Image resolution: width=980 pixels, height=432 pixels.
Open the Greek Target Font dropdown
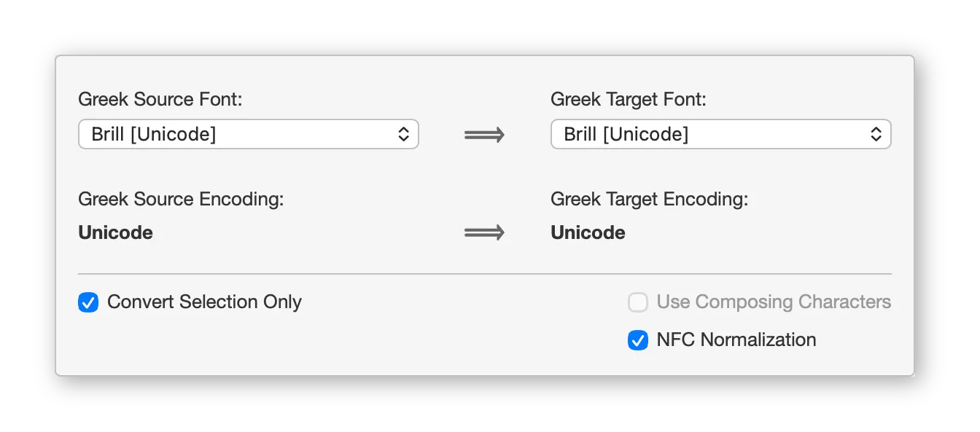[x=720, y=134]
